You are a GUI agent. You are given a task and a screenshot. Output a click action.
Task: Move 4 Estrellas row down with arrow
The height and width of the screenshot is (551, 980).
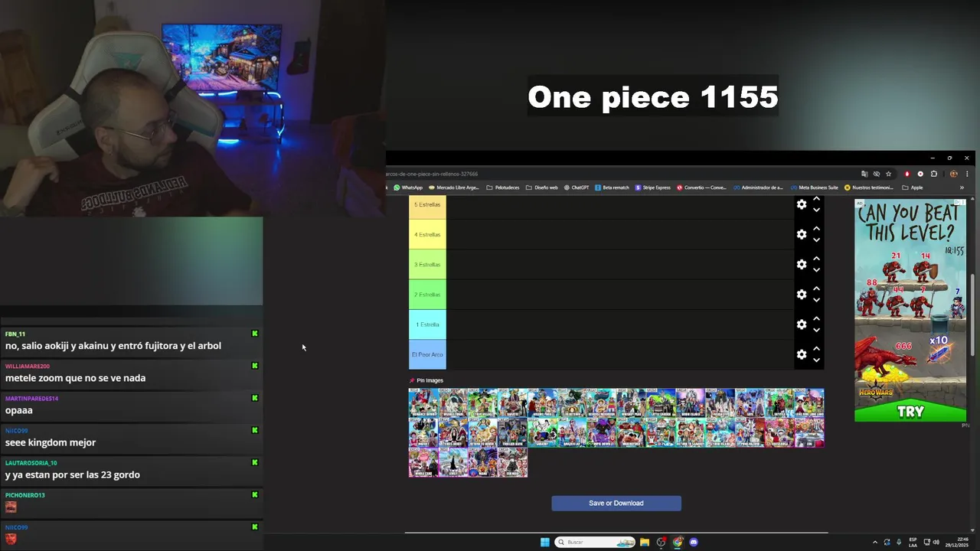coord(816,240)
